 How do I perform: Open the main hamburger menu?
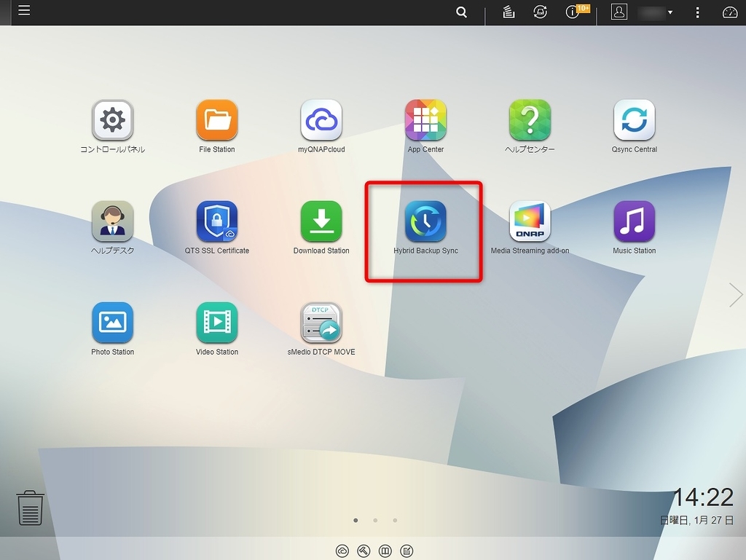[24, 10]
